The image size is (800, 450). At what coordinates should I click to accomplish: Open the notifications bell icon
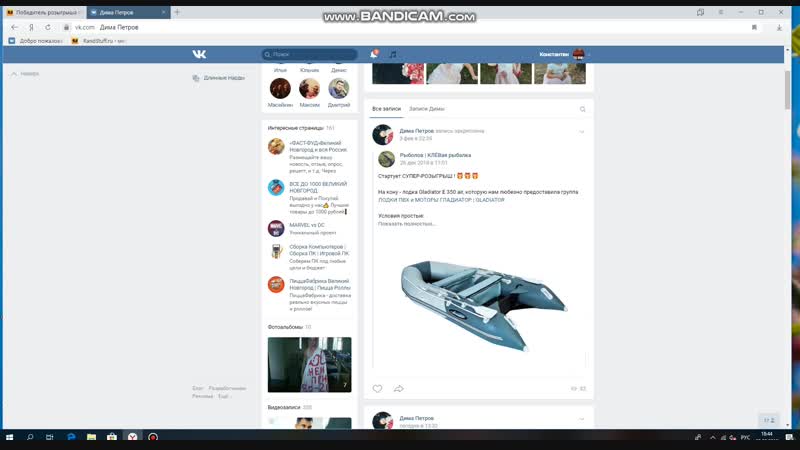point(374,54)
